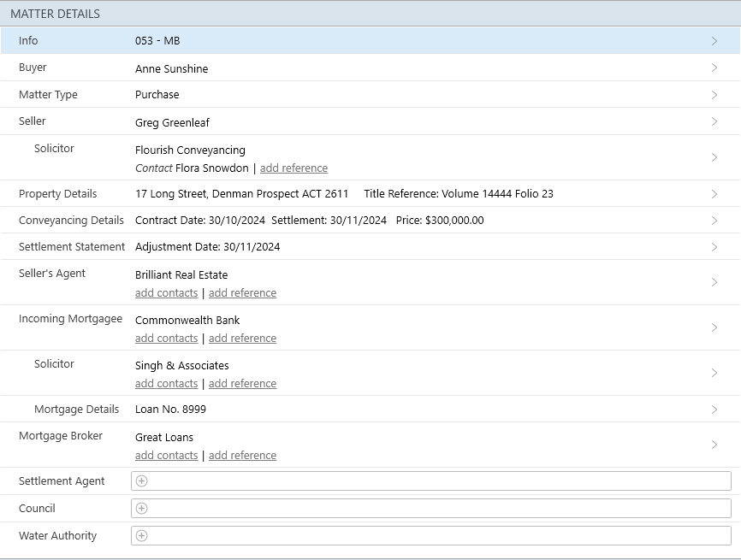This screenshot has width=741, height=560.
Task: Click add contacts under Brilliant Real Estate
Action: 166,293
